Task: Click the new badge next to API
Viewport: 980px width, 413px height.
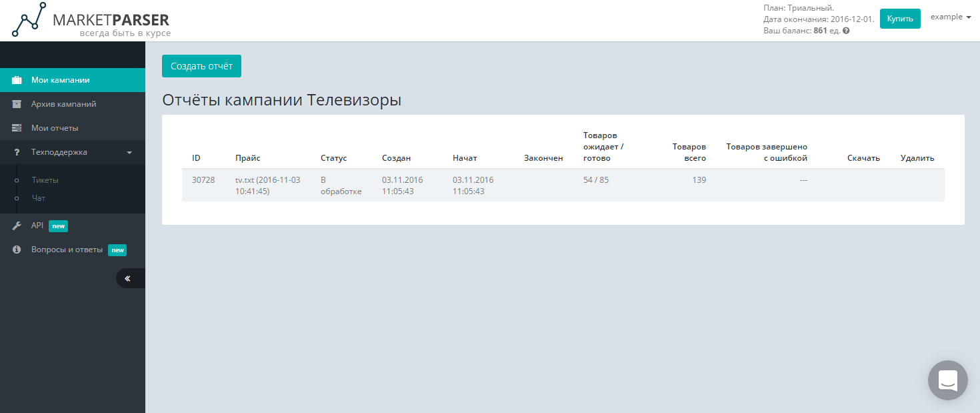Action: tap(58, 226)
